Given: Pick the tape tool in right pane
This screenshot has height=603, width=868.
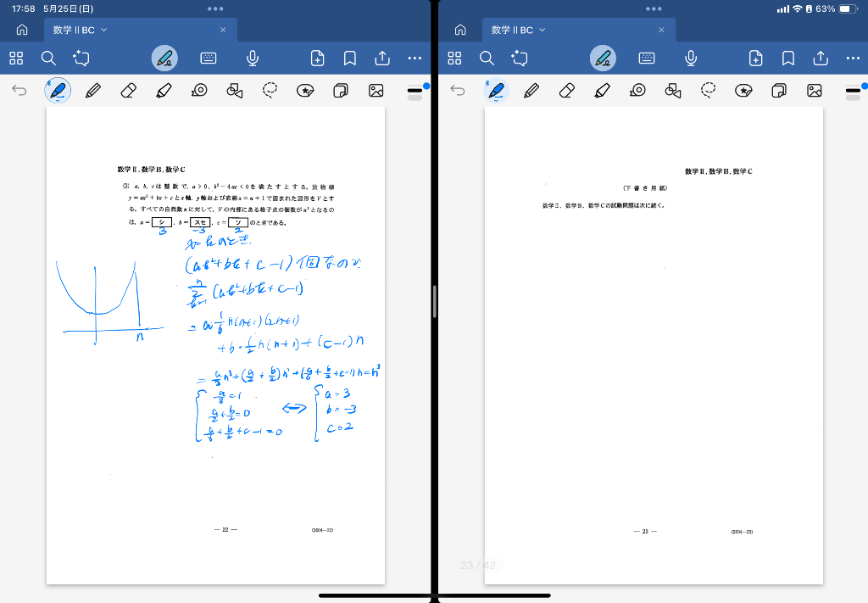Looking at the screenshot, I should (x=637, y=90).
